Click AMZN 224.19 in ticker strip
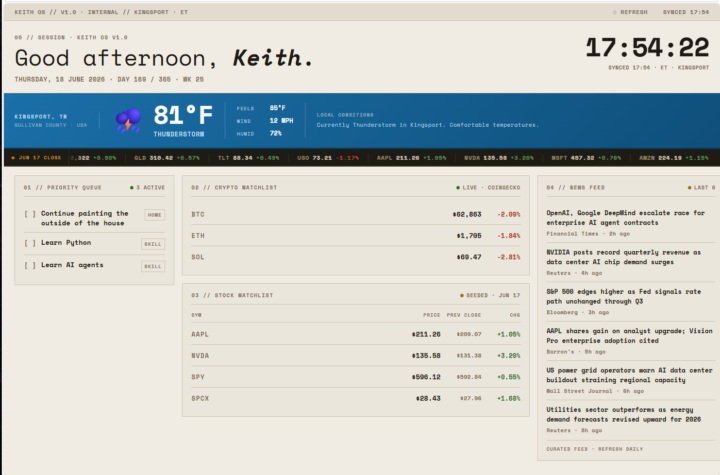 (660, 158)
